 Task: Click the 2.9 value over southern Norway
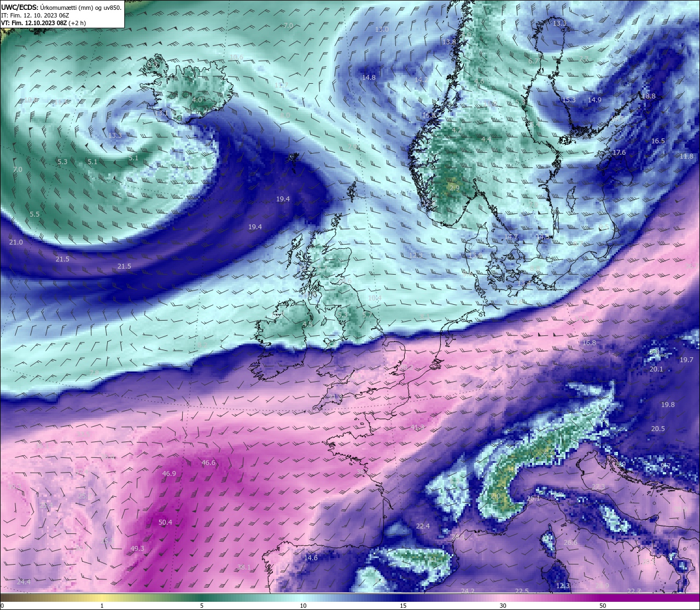454,188
